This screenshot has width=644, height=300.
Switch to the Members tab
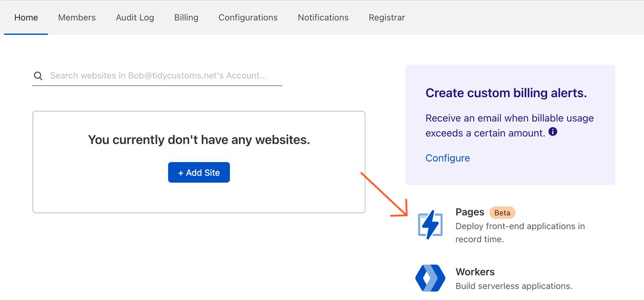point(77,18)
